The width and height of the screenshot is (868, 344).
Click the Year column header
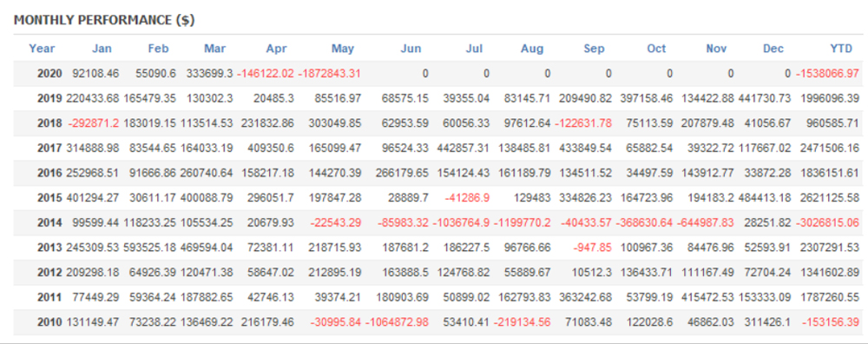[42, 49]
